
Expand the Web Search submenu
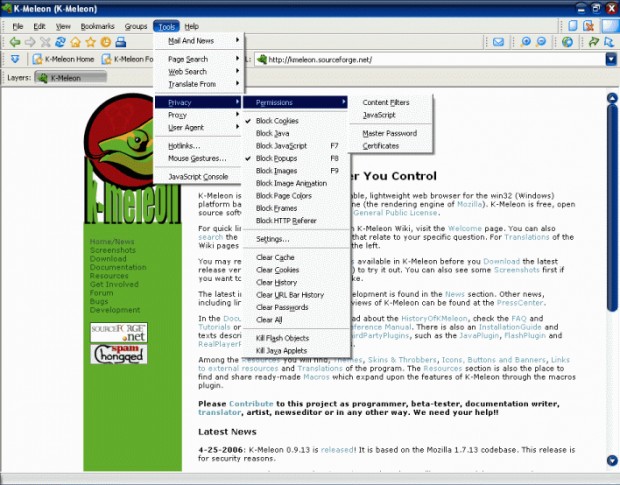198,72
